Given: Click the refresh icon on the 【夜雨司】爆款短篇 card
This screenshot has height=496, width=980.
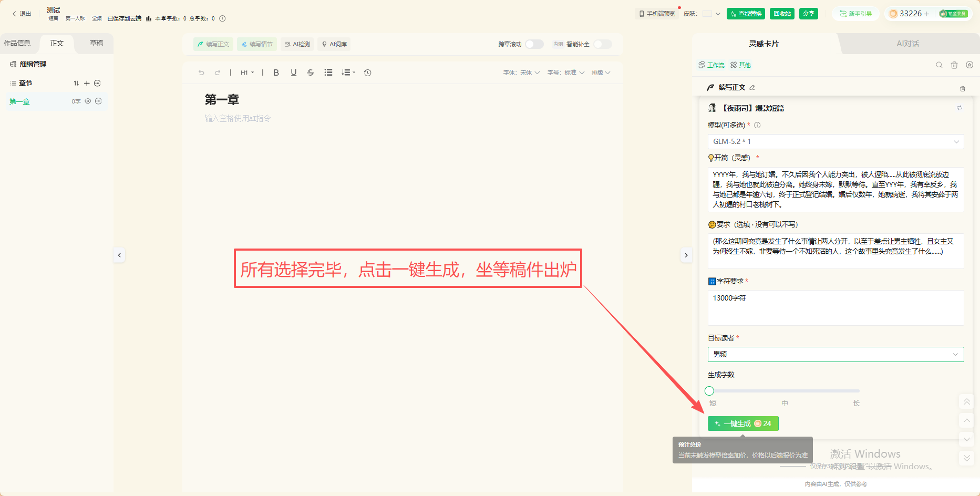Looking at the screenshot, I should (960, 108).
